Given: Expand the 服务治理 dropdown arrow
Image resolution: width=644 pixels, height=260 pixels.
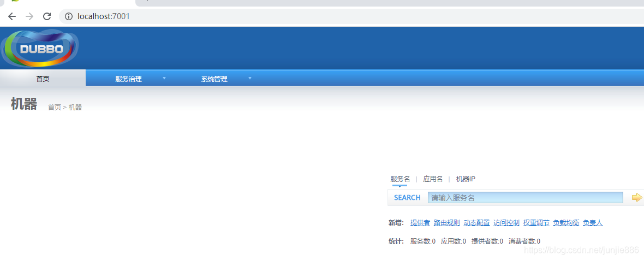Looking at the screenshot, I should [164, 78].
